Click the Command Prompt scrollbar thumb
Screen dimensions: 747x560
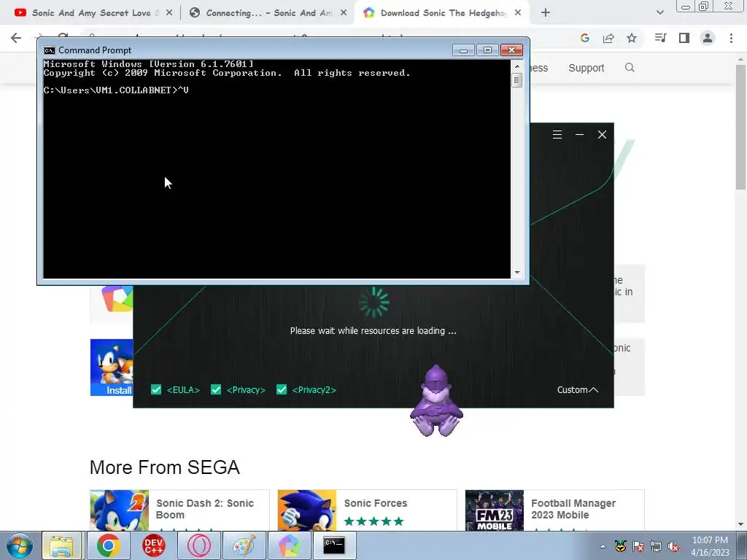coord(517,80)
